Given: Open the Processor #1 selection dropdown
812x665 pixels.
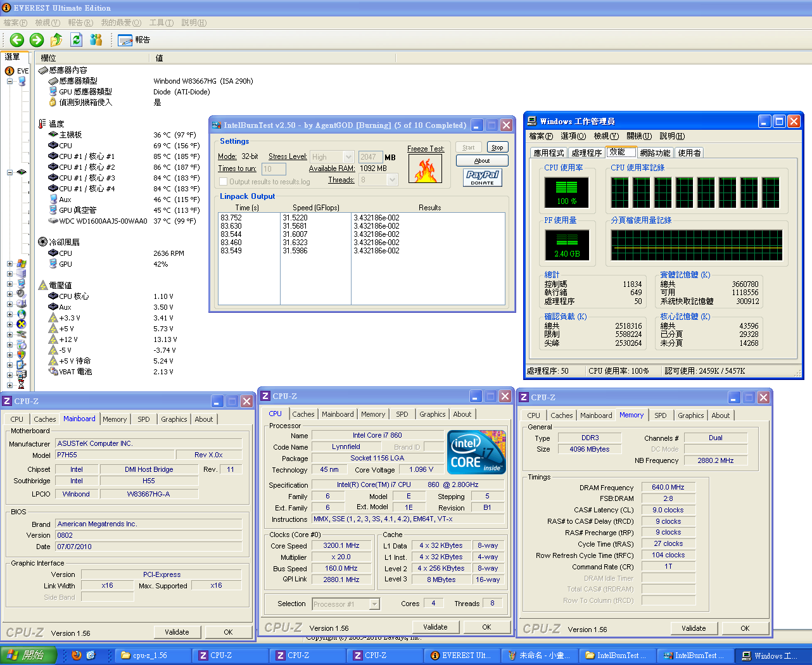Looking at the screenshot, I should point(374,604).
